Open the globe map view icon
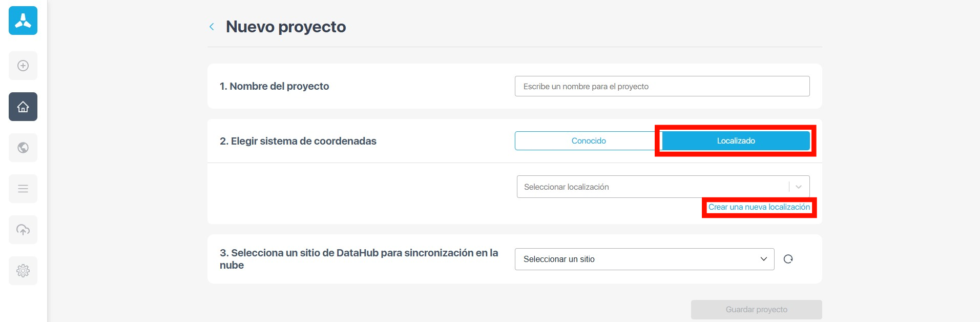The width and height of the screenshot is (980, 322). coord(23,148)
